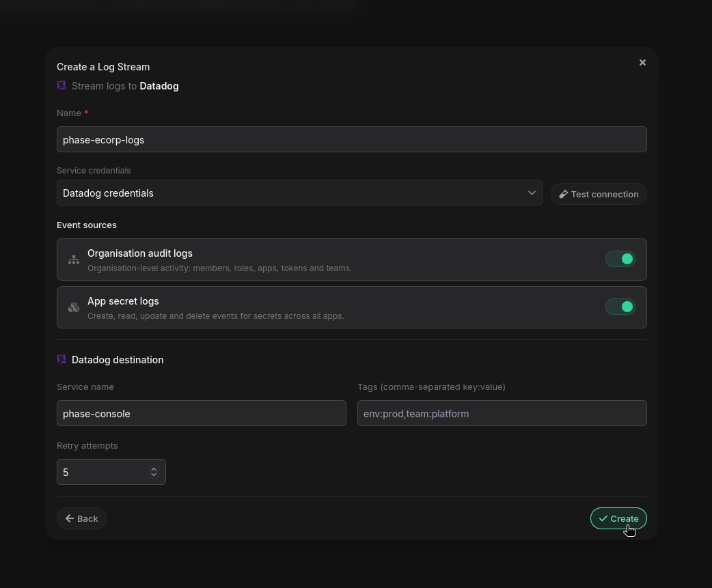This screenshot has width=712, height=588.
Task: Click the Organisation-level activity description text
Action: (x=220, y=268)
